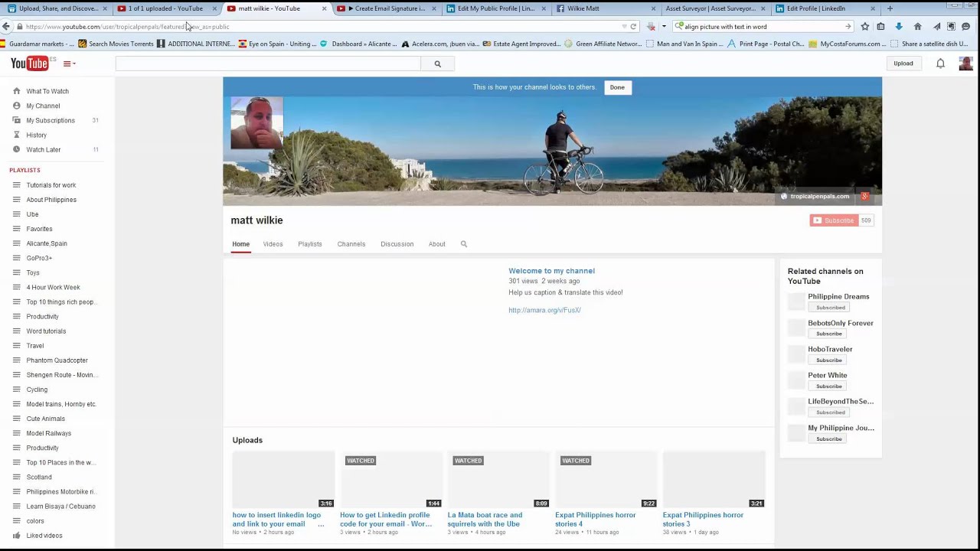Click the channel profile picture
This screenshot has height=551, width=980.
point(256,122)
